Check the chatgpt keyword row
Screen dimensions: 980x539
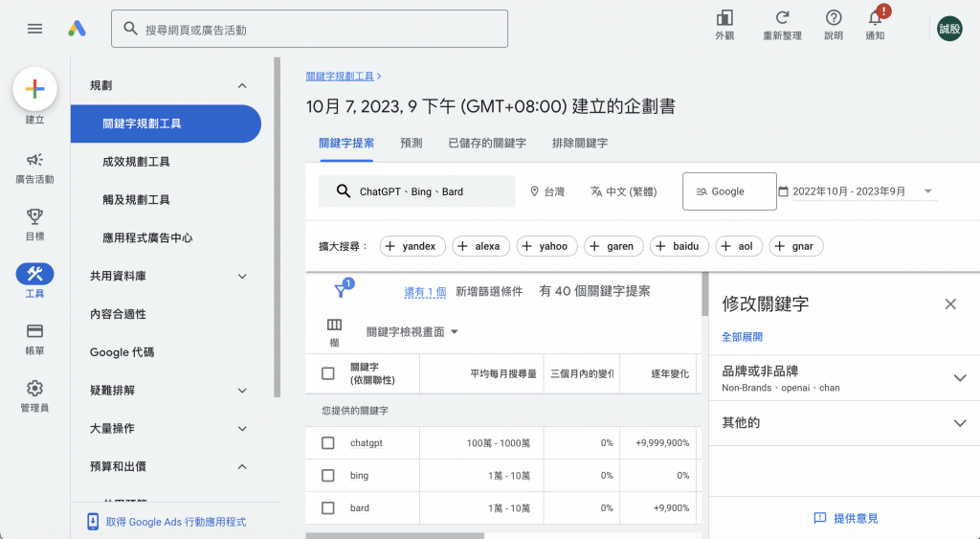(x=328, y=442)
